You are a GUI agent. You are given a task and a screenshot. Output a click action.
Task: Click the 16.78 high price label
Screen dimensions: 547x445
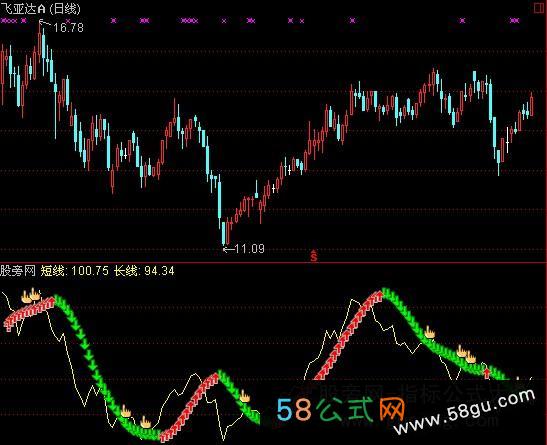click(x=68, y=27)
